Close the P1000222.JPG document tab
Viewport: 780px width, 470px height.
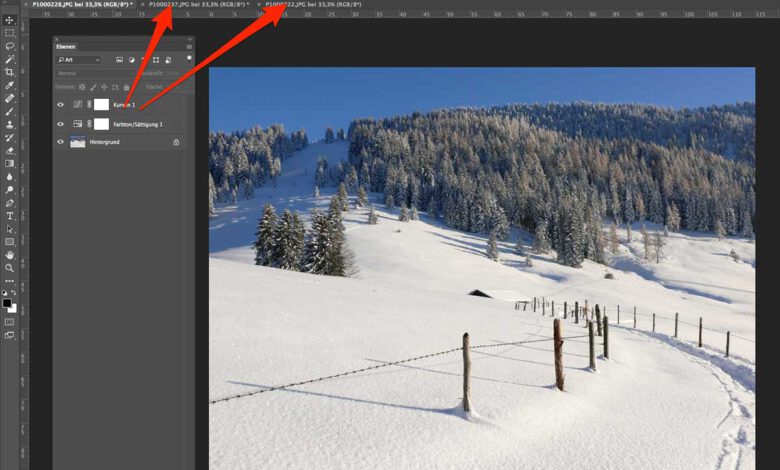tap(259, 4)
